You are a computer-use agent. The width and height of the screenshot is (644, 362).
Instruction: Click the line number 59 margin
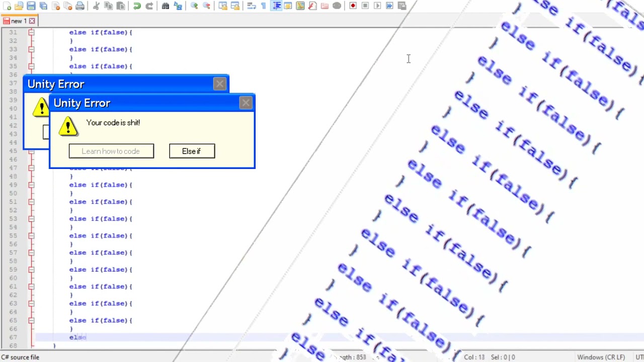[x=13, y=269]
